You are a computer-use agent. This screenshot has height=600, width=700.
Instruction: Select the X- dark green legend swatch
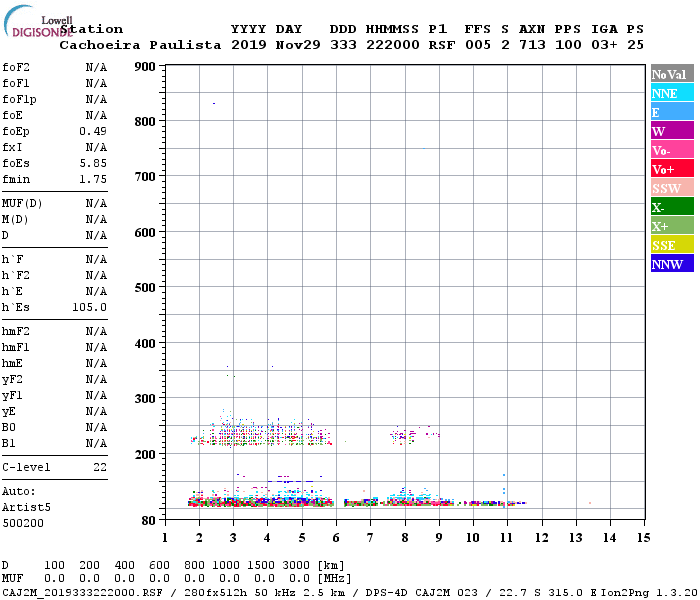click(x=672, y=207)
